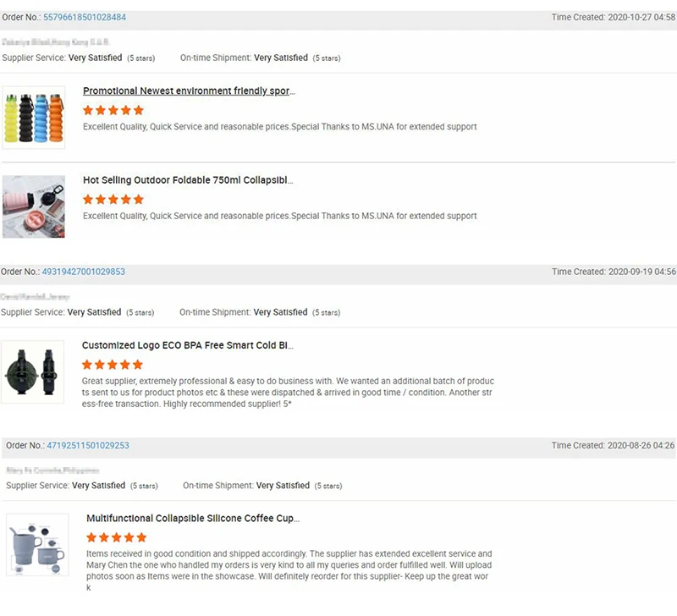The width and height of the screenshot is (677, 616).
Task: Click the "Items received in good condition" review
Action: tap(289, 565)
